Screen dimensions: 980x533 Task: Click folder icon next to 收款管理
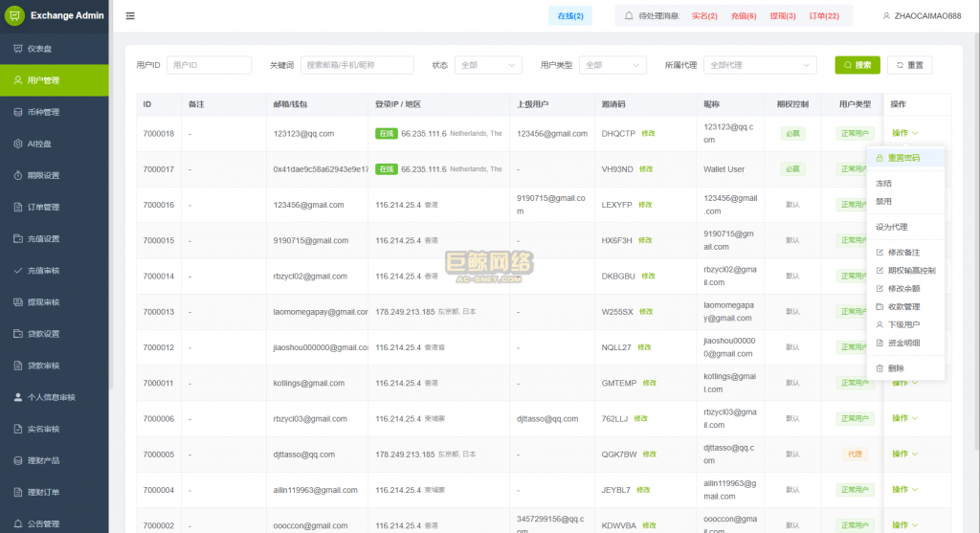(880, 307)
